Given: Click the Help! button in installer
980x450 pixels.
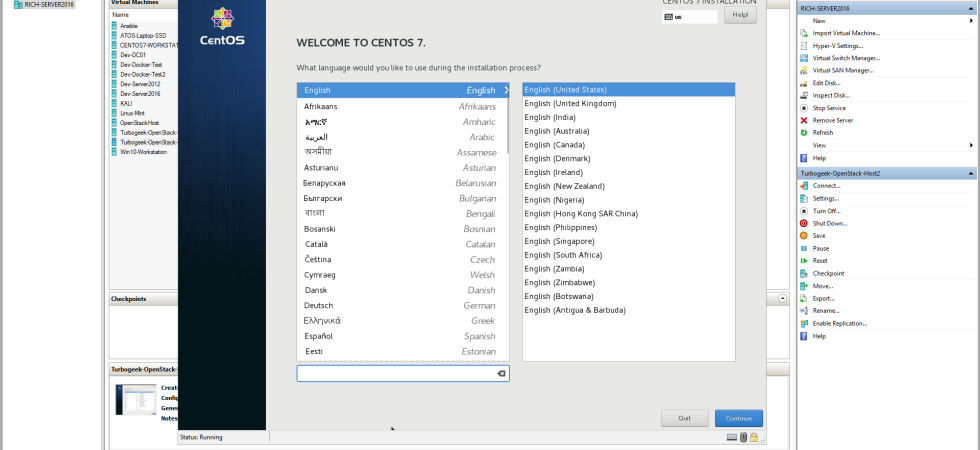Looking at the screenshot, I should 740,15.
